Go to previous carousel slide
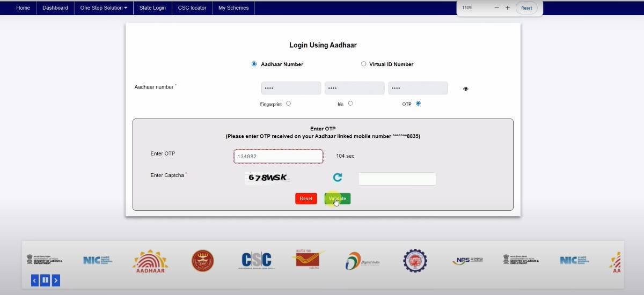This screenshot has width=644, height=295. [35, 280]
